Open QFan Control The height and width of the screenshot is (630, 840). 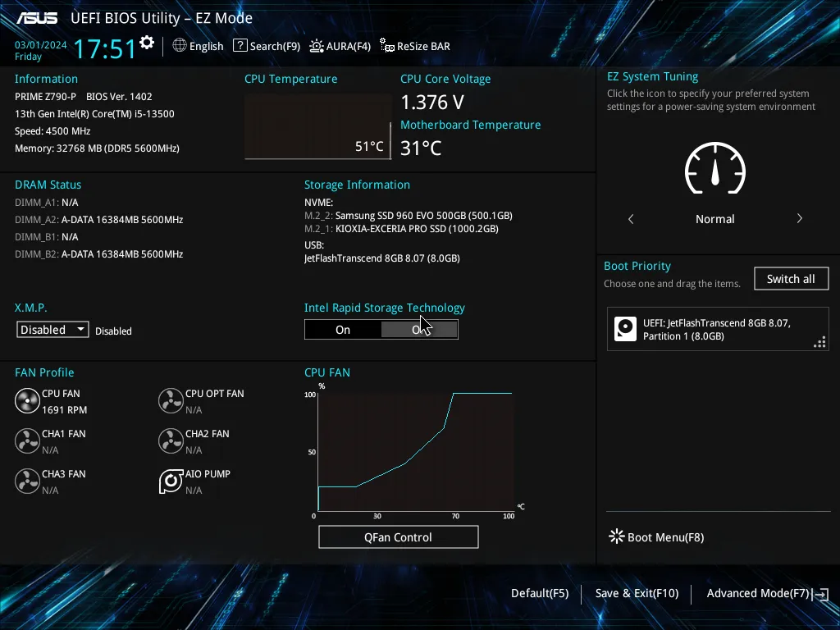tap(398, 536)
